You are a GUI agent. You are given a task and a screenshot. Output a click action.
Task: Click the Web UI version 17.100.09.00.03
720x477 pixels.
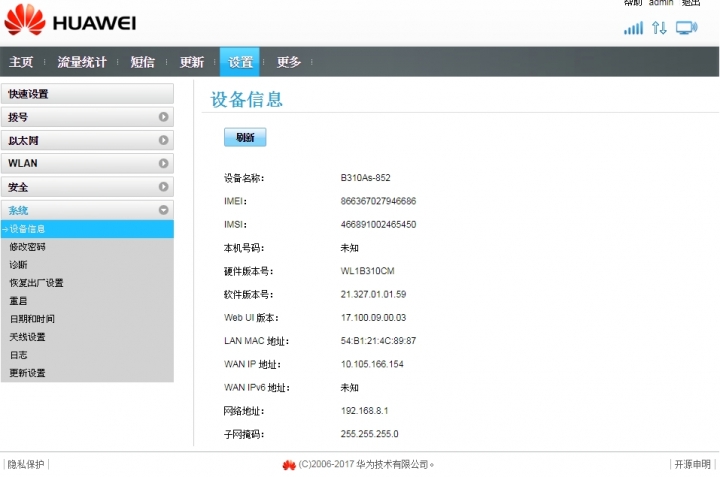pos(373,318)
